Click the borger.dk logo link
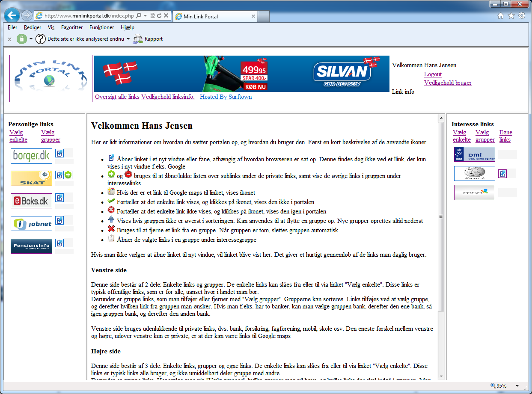 (31, 156)
